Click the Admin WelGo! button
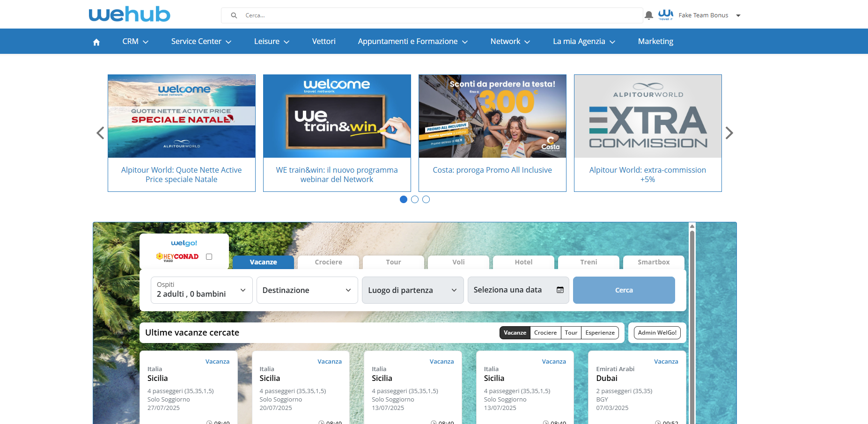 coord(657,333)
